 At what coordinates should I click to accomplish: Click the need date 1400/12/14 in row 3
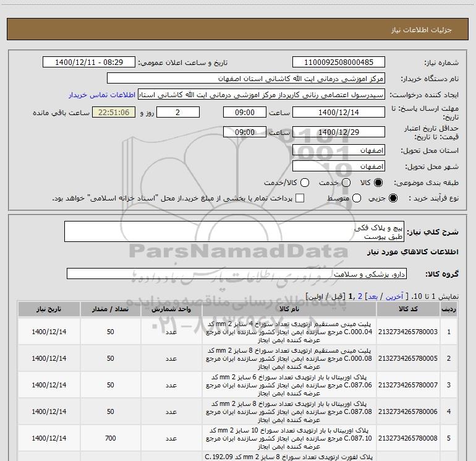[x=49, y=385]
